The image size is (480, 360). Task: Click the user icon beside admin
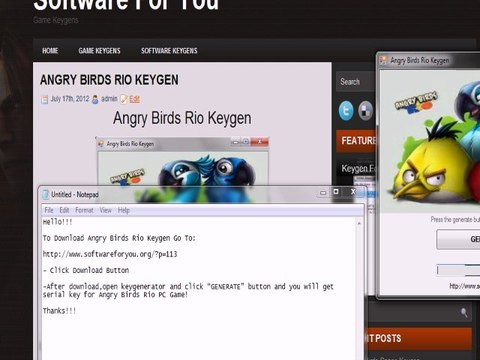(95, 99)
